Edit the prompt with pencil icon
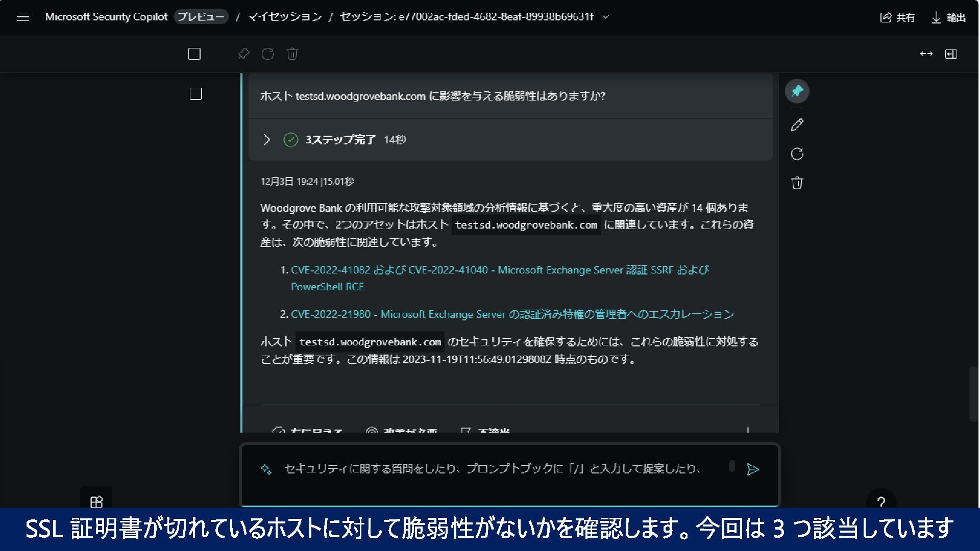This screenshot has width=980, height=551. [x=797, y=125]
